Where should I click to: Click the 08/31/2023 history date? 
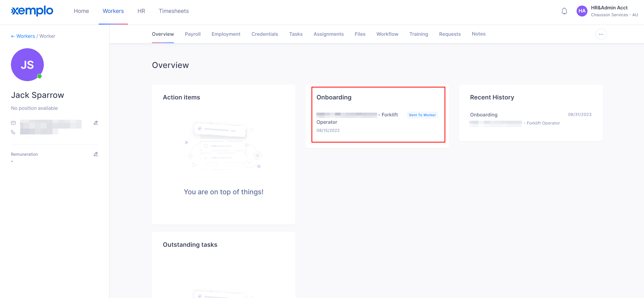tap(580, 115)
